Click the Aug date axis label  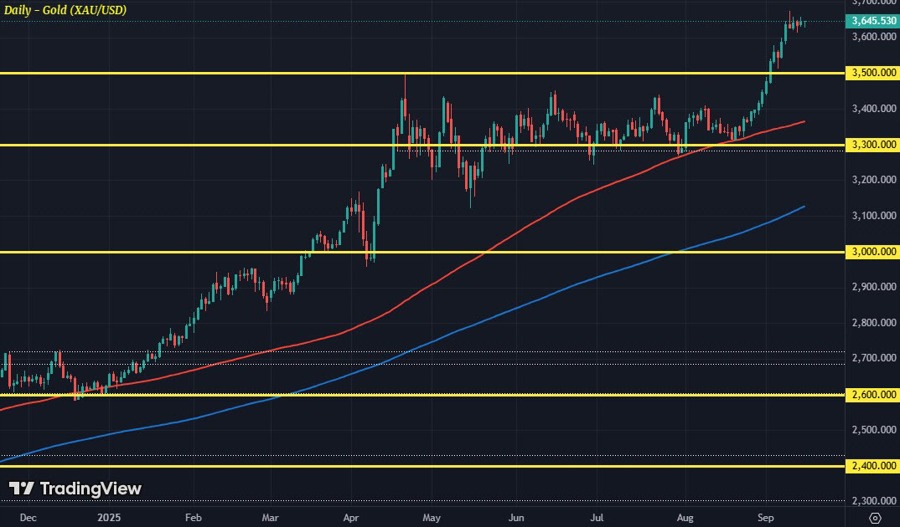pos(685,518)
